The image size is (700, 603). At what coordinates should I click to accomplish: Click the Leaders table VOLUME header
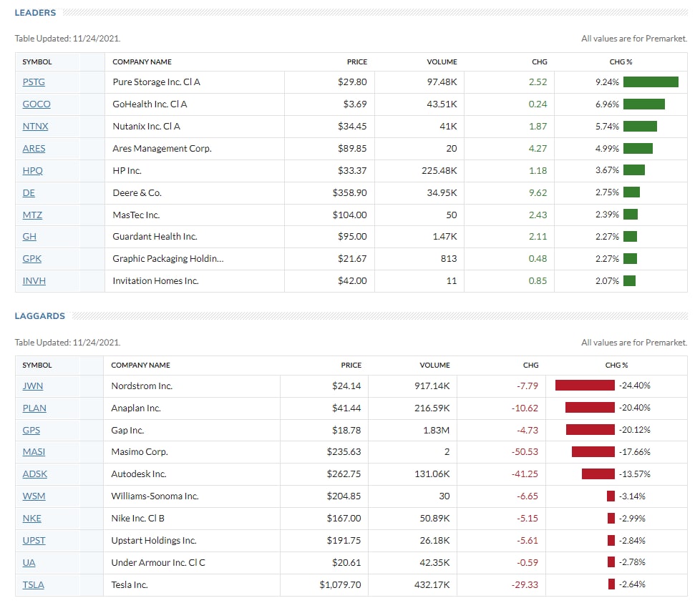pyautogui.click(x=442, y=62)
